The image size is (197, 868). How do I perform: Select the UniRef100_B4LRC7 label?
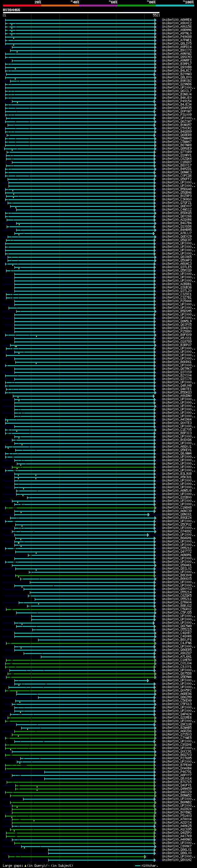pyautogui.click(x=177, y=71)
